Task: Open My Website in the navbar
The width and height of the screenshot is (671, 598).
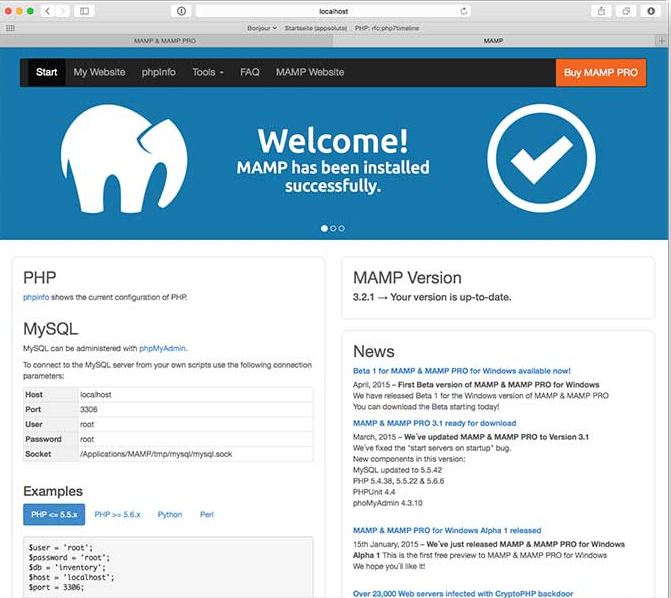Action: (99, 72)
